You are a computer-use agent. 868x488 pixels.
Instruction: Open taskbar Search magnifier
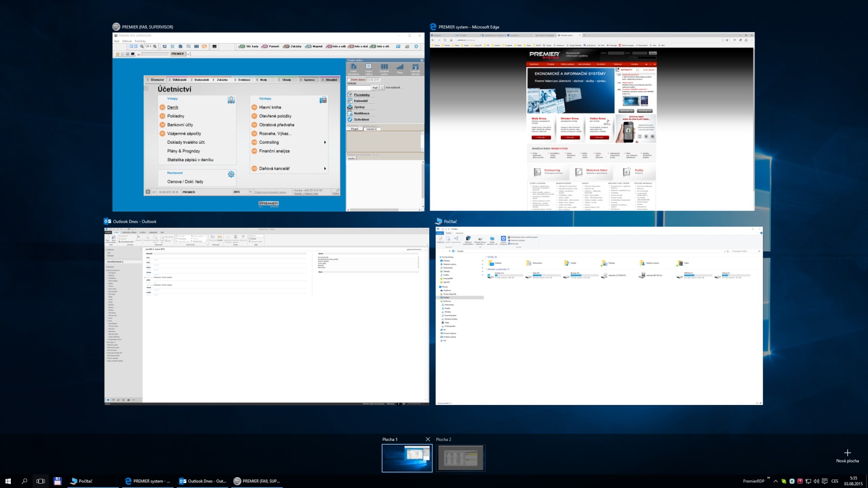pos(24,481)
